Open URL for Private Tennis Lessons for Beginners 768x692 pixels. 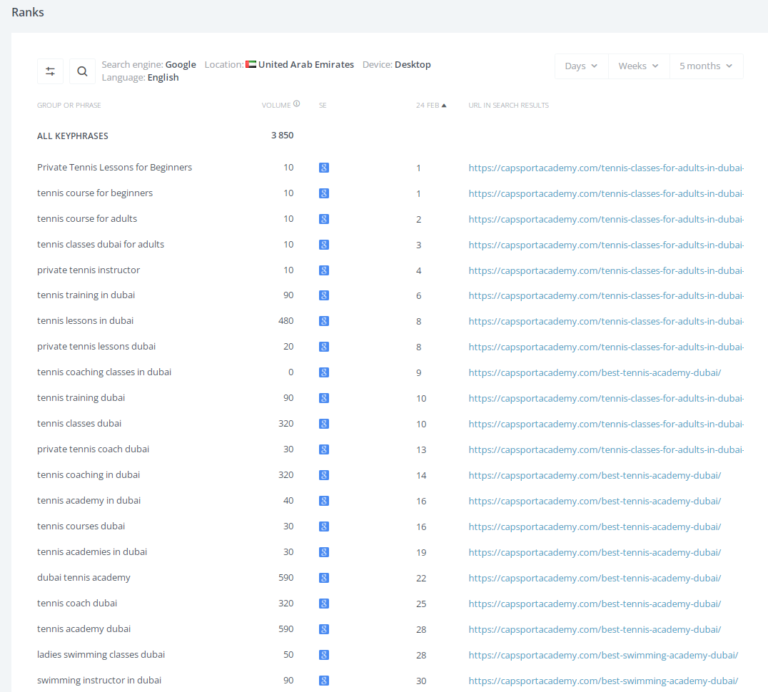(606, 168)
